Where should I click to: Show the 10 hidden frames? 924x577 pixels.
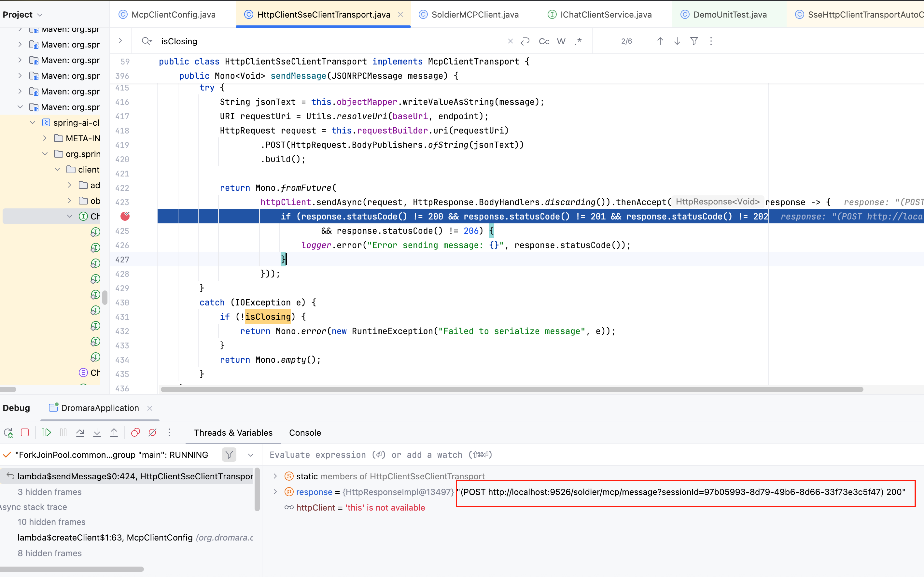[51, 521]
